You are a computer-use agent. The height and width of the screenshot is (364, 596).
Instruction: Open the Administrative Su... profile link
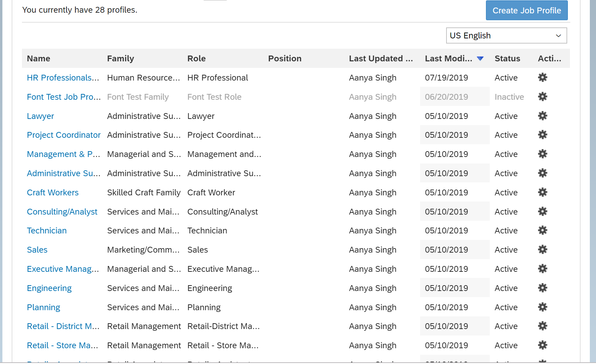coord(64,173)
